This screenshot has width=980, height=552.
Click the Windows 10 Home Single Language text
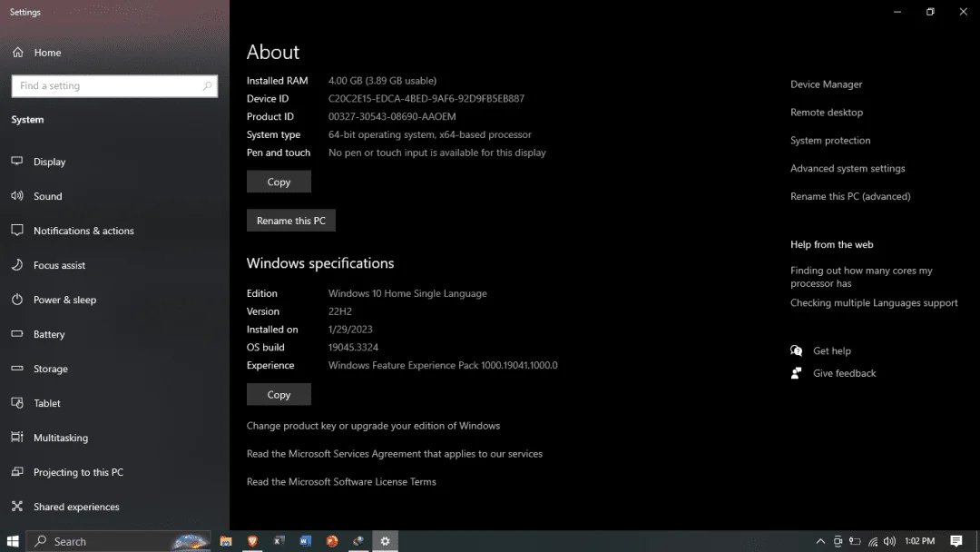(x=407, y=293)
